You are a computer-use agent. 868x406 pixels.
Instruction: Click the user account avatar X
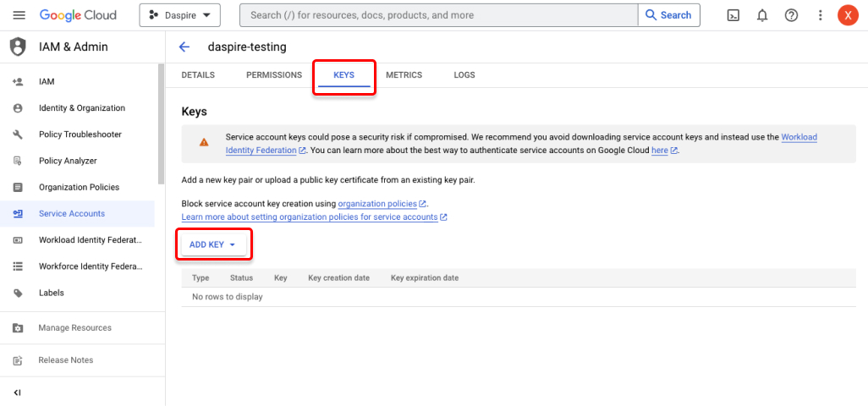[x=848, y=15]
